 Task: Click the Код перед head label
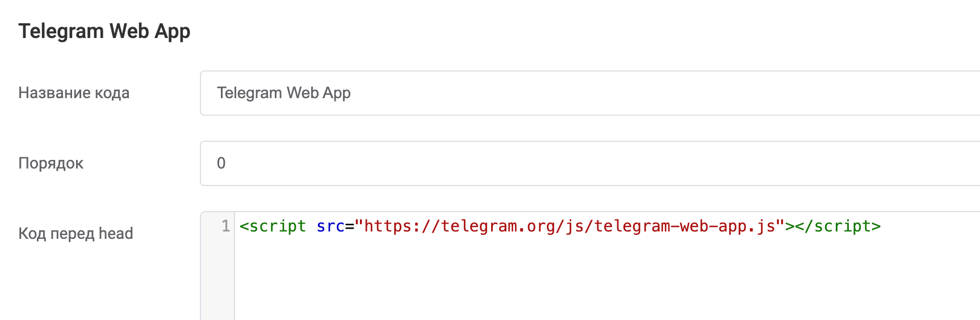point(76,234)
